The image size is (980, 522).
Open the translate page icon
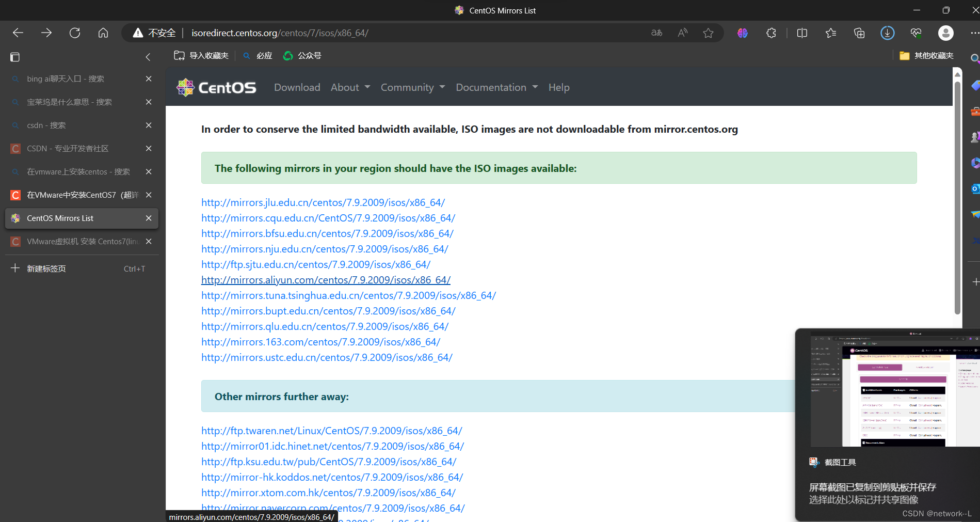(656, 33)
